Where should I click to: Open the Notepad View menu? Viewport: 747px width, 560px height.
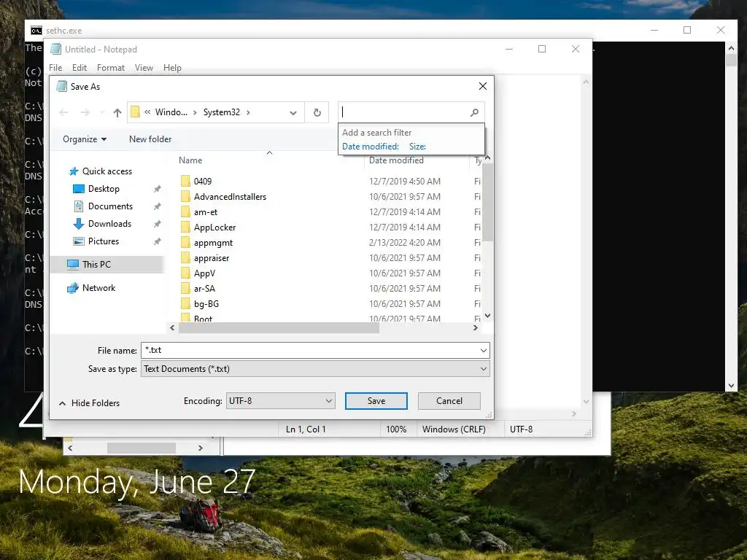(144, 68)
